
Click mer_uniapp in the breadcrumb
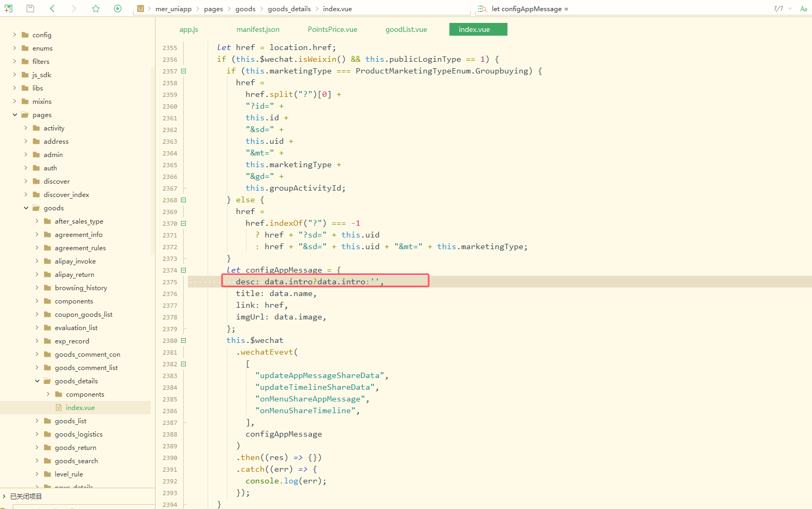(x=174, y=9)
